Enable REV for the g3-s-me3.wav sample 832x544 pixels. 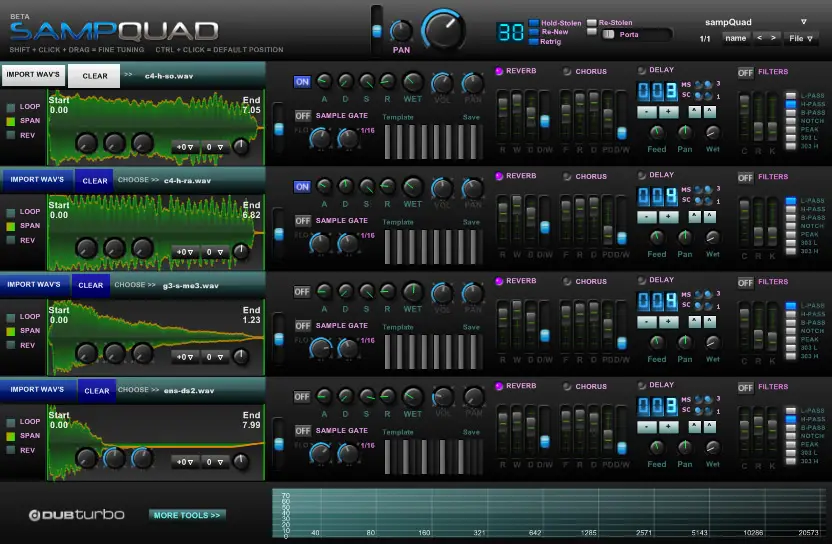11,345
